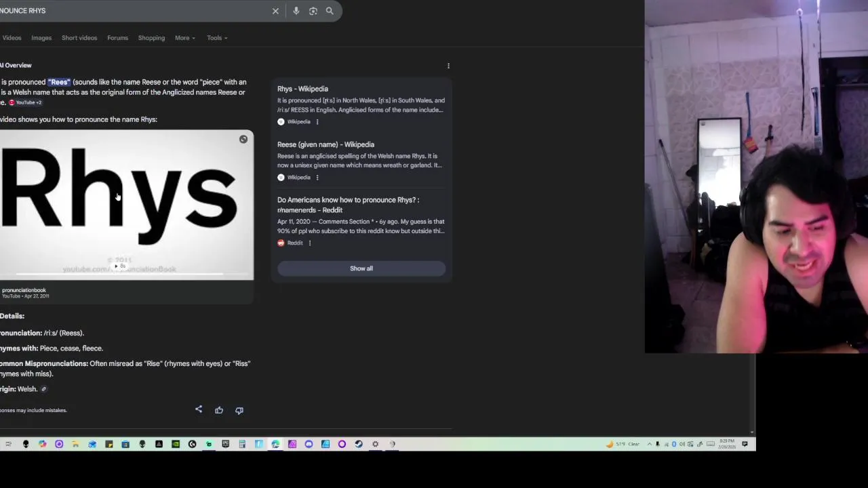The image size is (868, 488).
Task: Play the Rhys pronunciation video thumbnail
Action: (127, 205)
